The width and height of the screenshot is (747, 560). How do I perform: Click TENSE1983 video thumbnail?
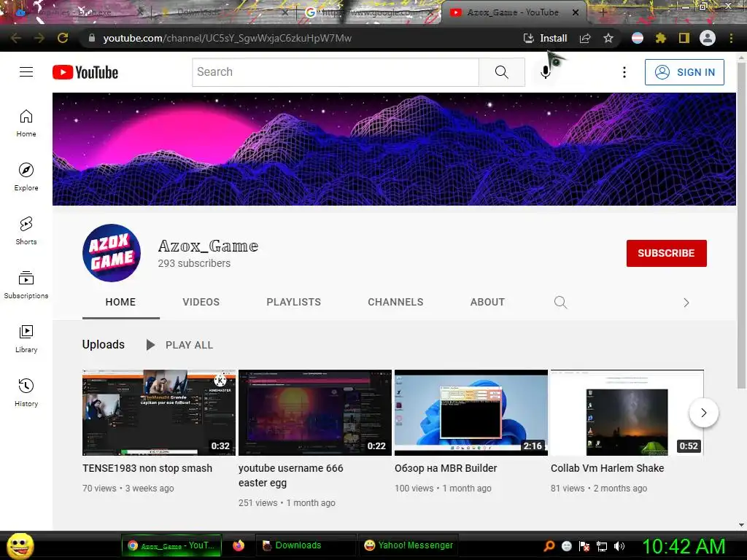tap(159, 413)
